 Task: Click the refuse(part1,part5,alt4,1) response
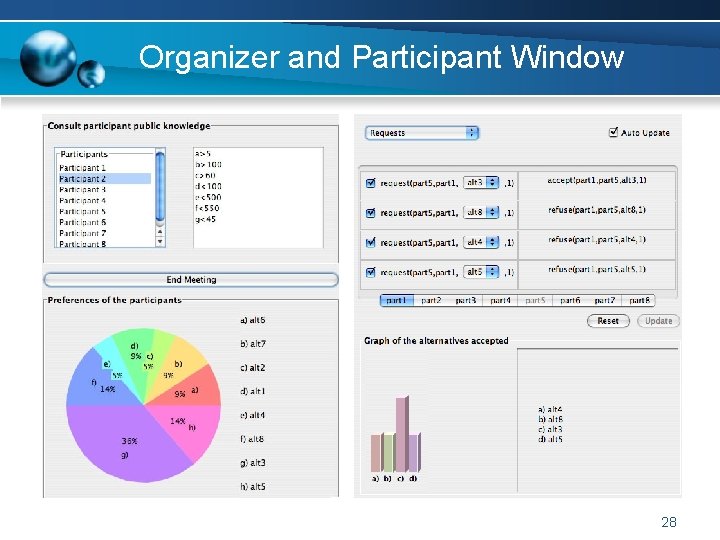pos(596,240)
